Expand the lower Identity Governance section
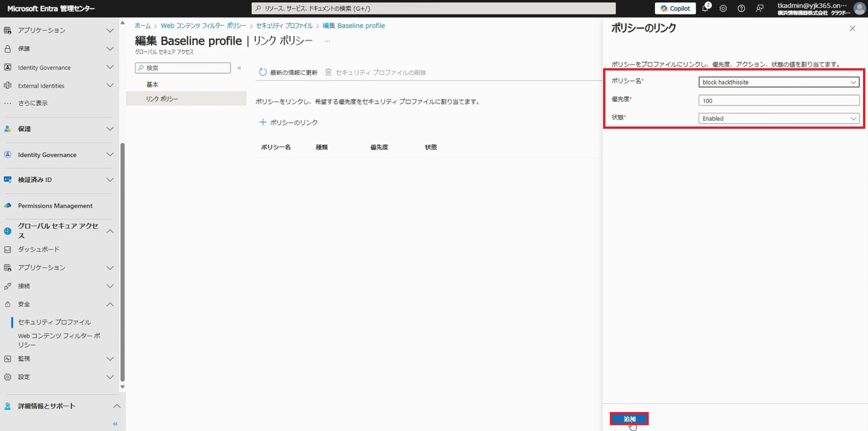The width and height of the screenshot is (868, 431). tap(110, 155)
